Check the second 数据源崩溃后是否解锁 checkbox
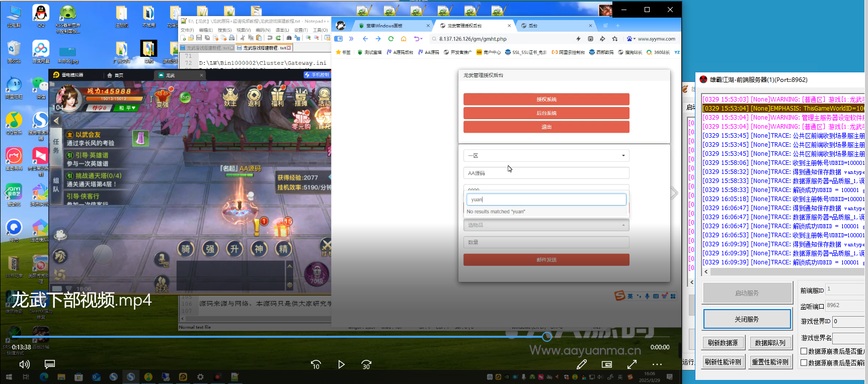This screenshot has height=384, width=868. click(804, 362)
